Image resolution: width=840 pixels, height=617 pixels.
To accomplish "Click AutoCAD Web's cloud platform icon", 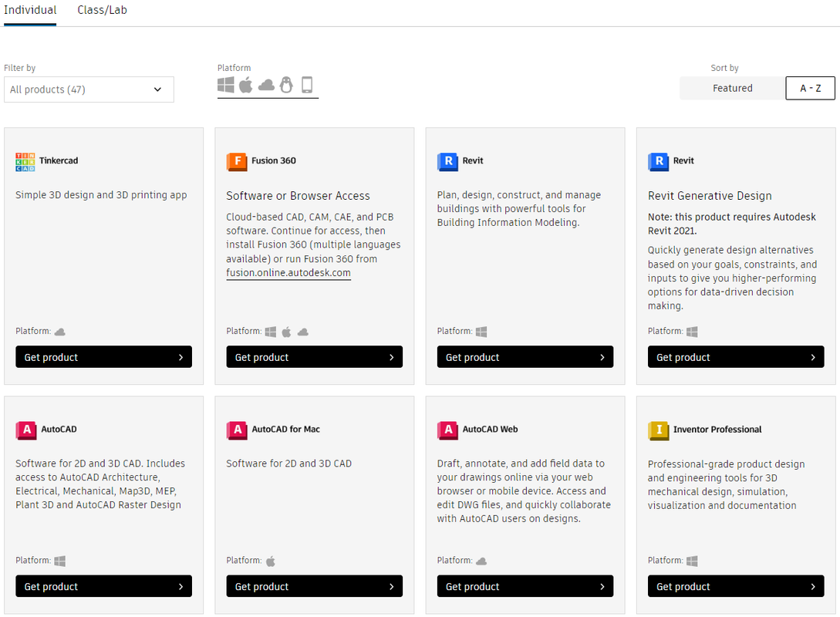I will 481,561.
